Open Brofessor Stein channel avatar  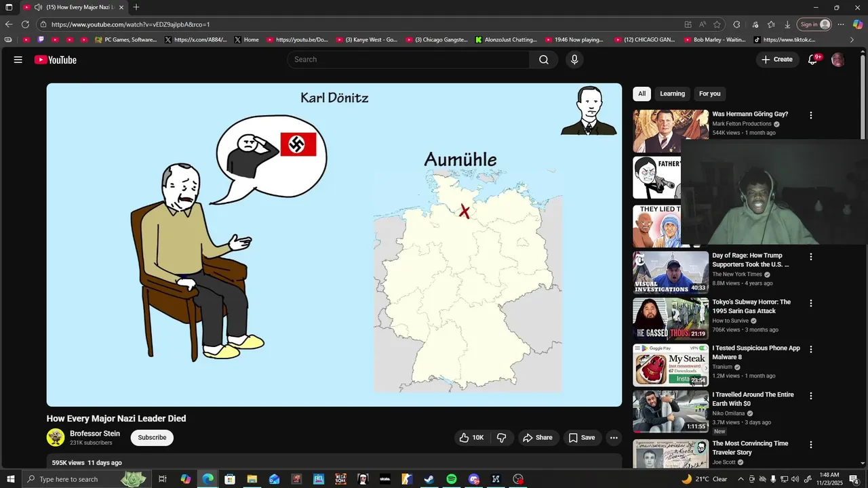(x=56, y=437)
